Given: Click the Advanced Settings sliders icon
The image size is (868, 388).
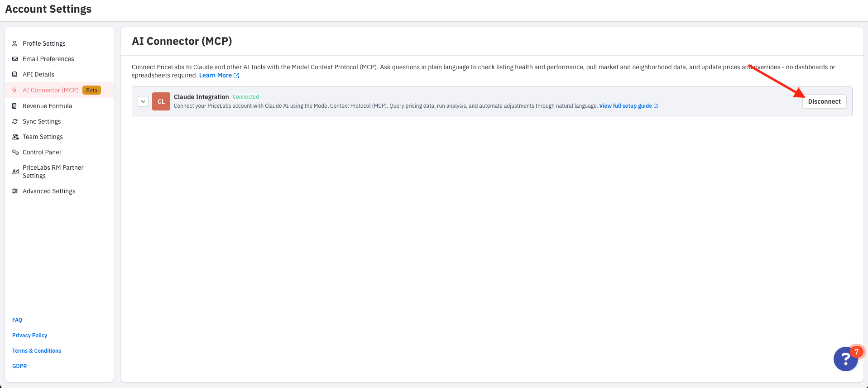Looking at the screenshot, I should [15, 191].
